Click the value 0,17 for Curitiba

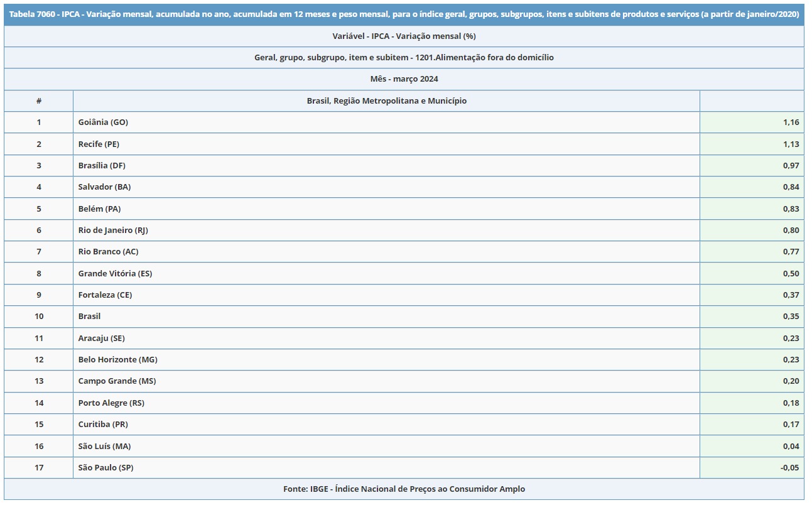791,424
